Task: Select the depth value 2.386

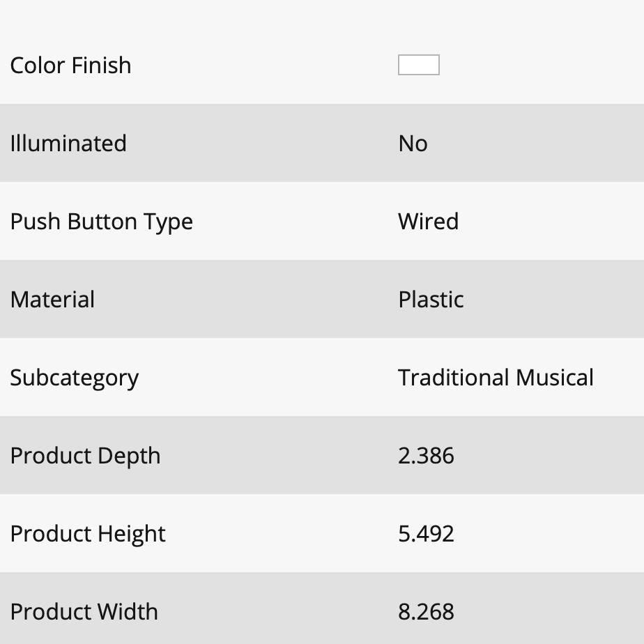Action: pos(426,455)
